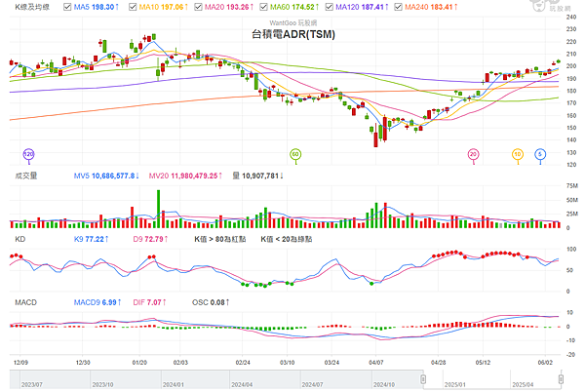Click the 成交量 panel title label
This screenshot has height=392, width=585.
pos(26,176)
